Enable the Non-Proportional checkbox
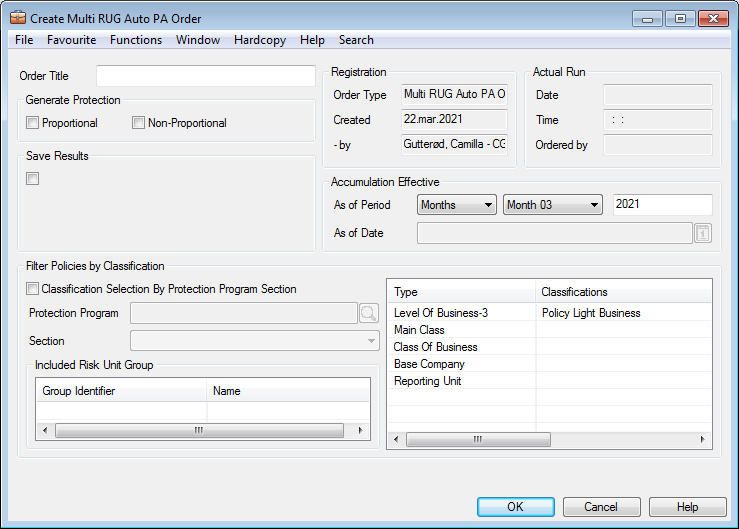The image size is (739, 529). (x=138, y=123)
